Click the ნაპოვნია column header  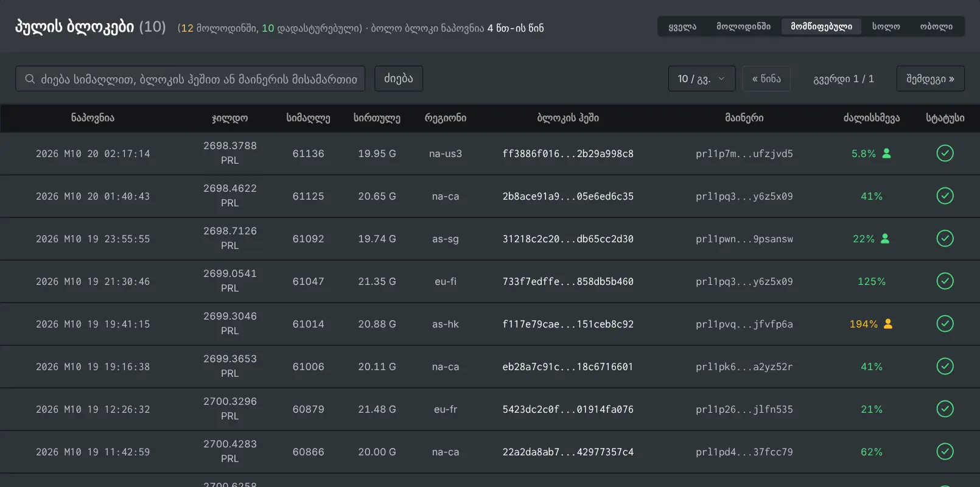tap(93, 118)
